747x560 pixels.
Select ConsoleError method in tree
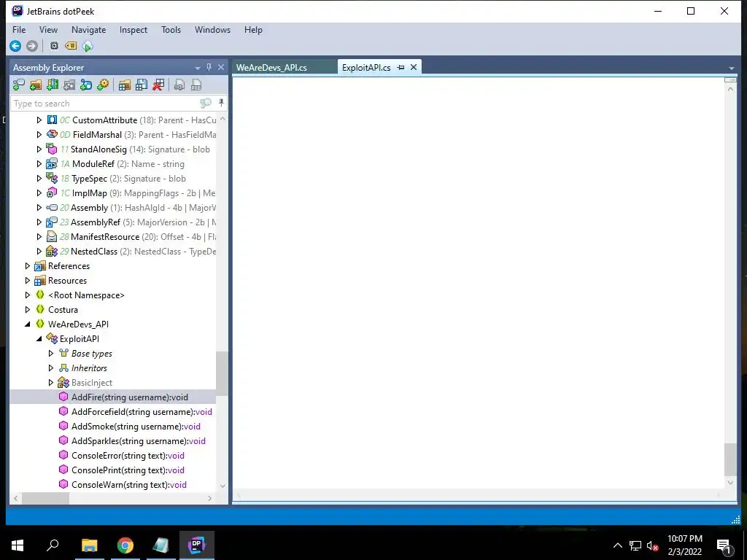[x=113, y=456]
